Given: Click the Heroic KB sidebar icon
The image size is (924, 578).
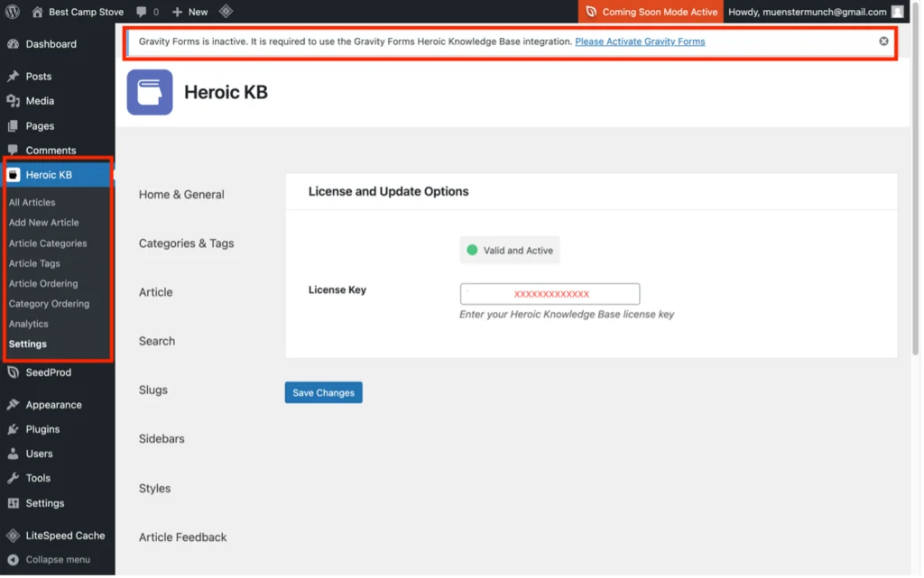Looking at the screenshot, I should point(14,175).
